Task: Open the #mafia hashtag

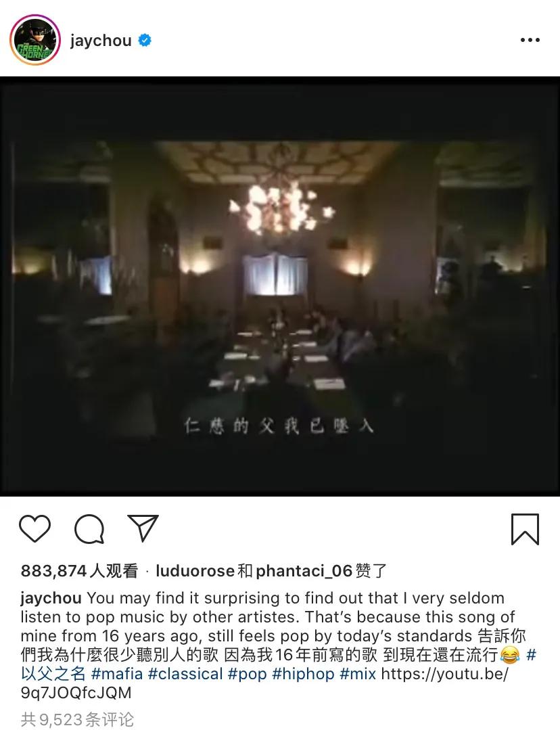Action: pos(117,674)
